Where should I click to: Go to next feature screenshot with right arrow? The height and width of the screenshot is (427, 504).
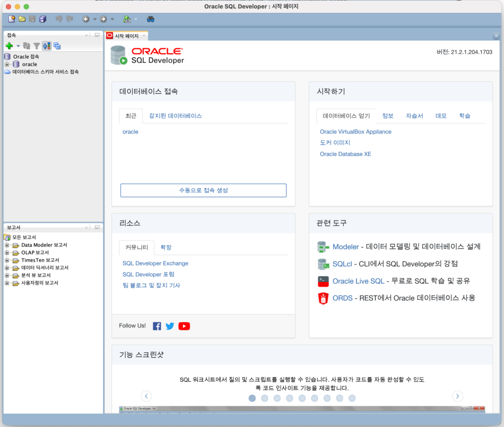pyautogui.click(x=457, y=396)
